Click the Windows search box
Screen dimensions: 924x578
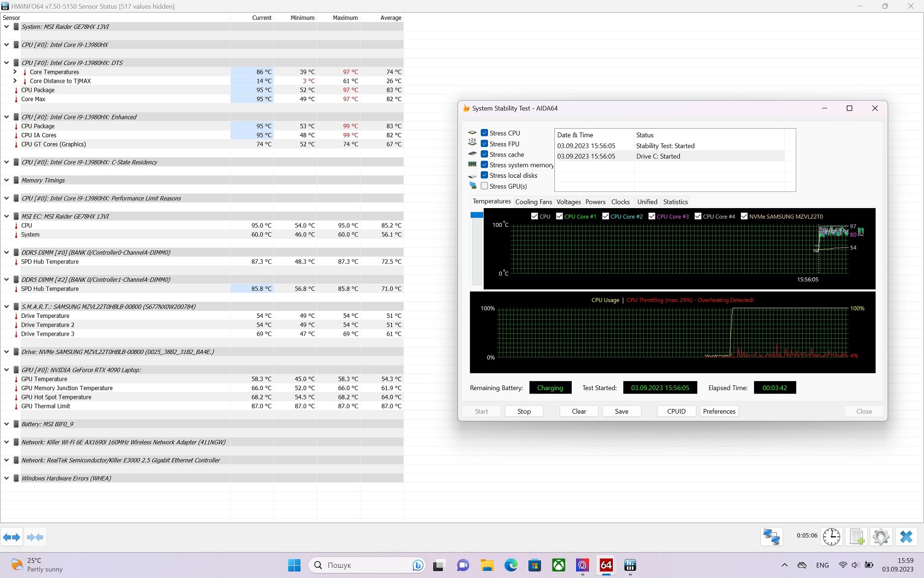click(367, 565)
